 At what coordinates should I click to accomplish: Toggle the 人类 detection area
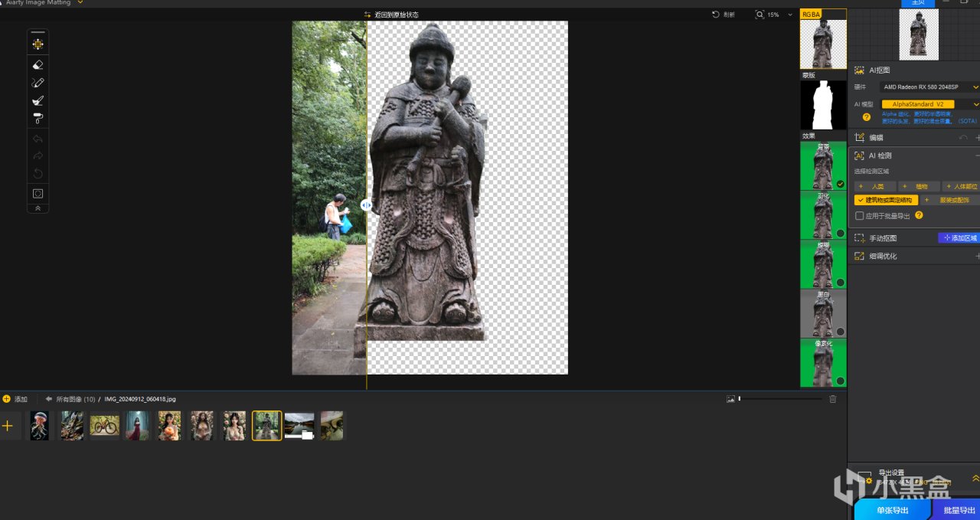click(x=874, y=186)
